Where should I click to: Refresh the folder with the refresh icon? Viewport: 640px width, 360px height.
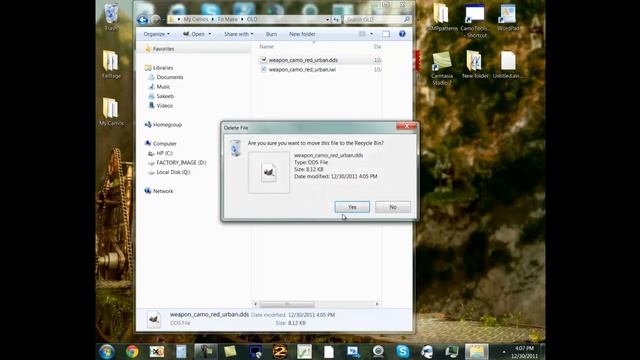click(x=336, y=19)
